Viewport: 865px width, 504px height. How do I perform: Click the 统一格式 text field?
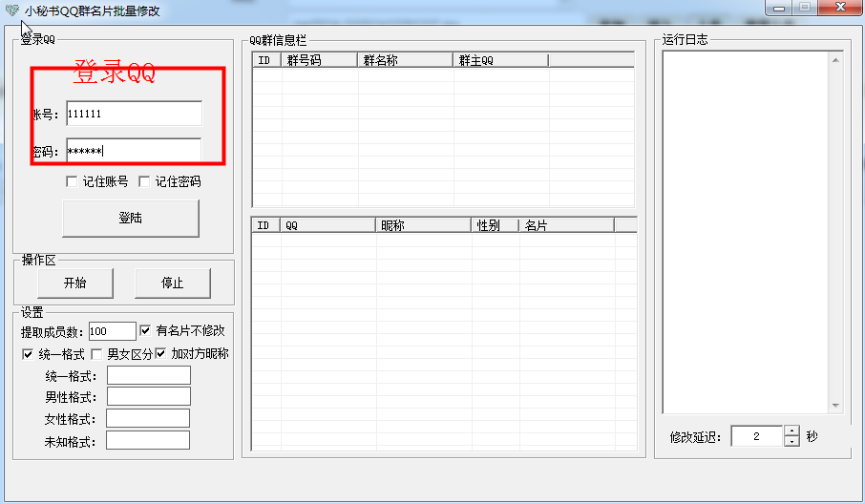pos(149,375)
